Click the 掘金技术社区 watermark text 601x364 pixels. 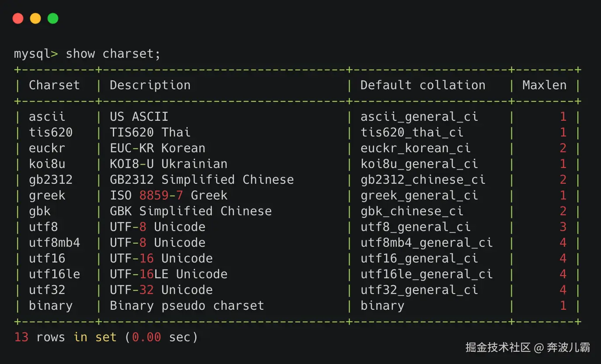coord(498,348)
